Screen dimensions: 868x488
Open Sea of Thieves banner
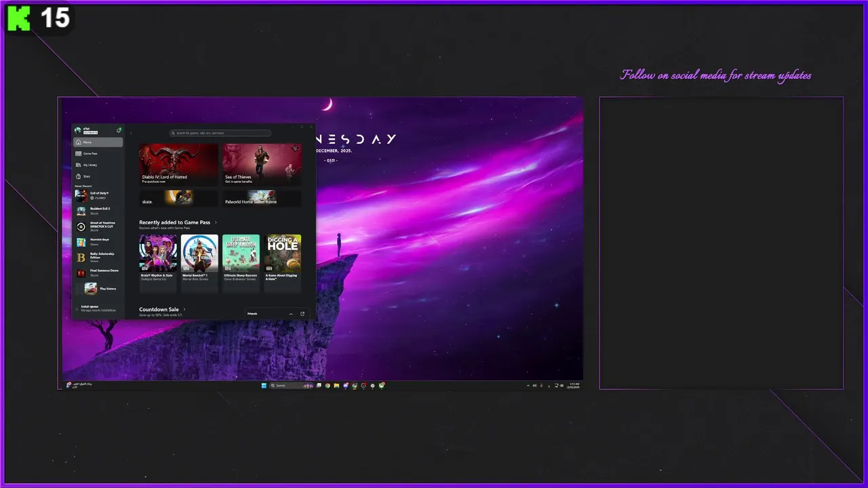[262, 165]
